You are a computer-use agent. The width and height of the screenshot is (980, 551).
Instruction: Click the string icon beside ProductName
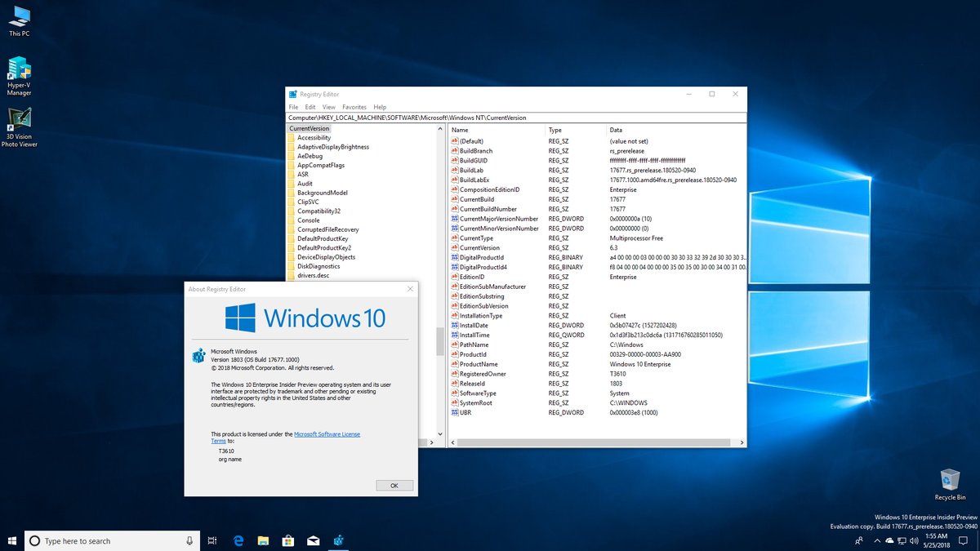pos(455,364)
